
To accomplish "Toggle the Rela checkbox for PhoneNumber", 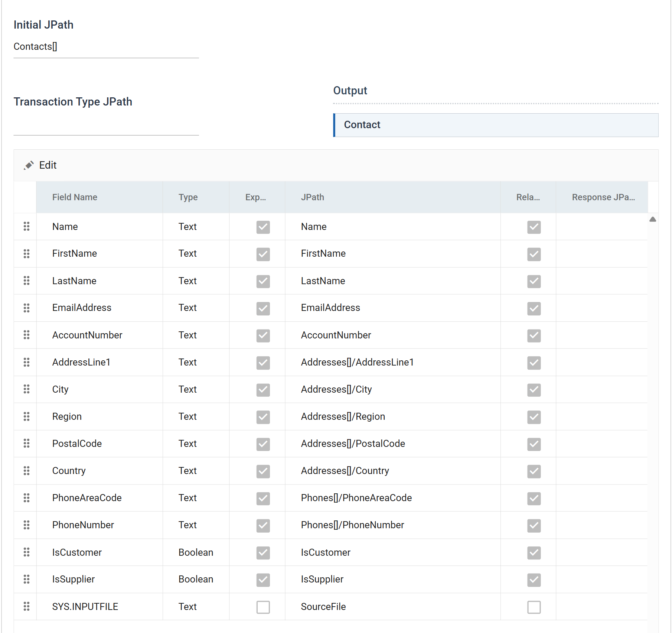I will (534, 525).
